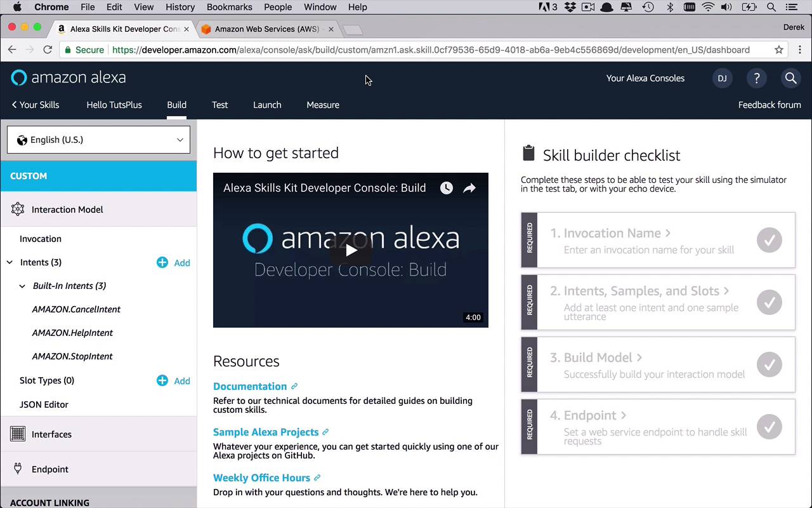Select Invocation in the sidebar
Screen dimensions: 812x508
point(41,239)
